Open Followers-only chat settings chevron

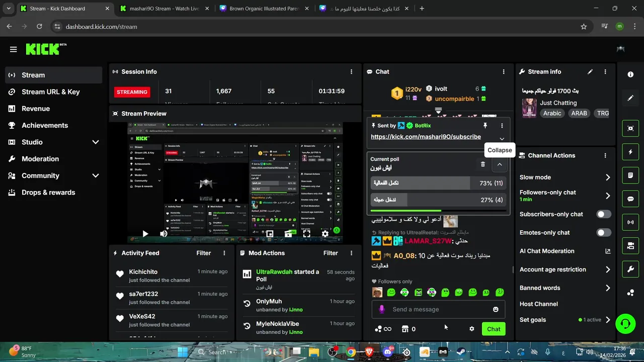[608, 196]
